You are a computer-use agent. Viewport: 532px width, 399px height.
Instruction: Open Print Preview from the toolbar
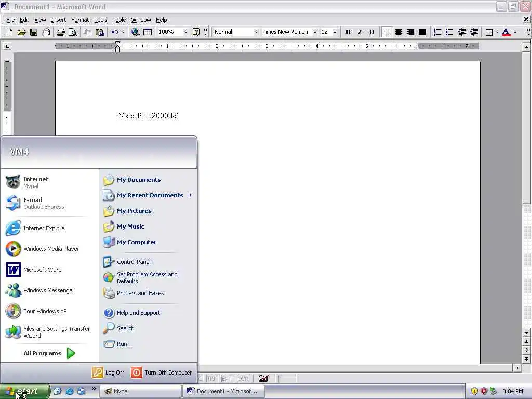(x=73, y=32)
